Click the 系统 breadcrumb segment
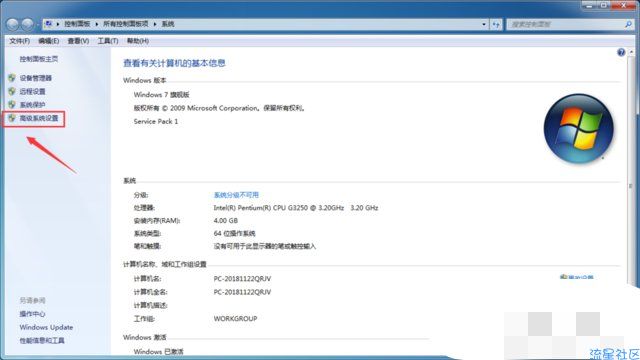The image size is (640, 360). (168, 24)
